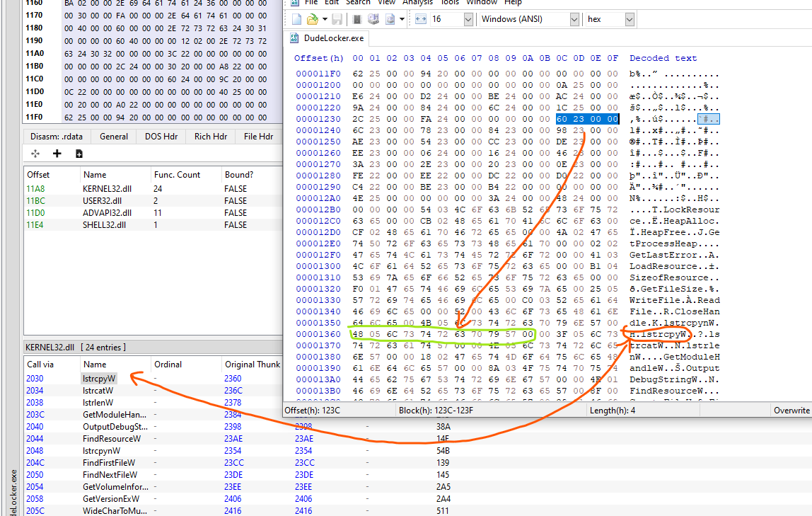Click the Block(h): 123C-123F status field
Image resolution: width=812 pixels, height=516 pixels.
(x=436, y=411)
